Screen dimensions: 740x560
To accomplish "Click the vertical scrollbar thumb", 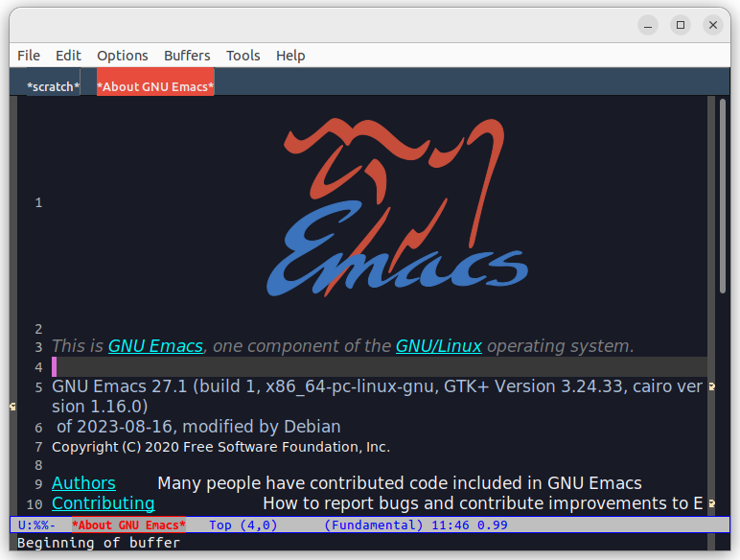I will [x=723, y=196].
